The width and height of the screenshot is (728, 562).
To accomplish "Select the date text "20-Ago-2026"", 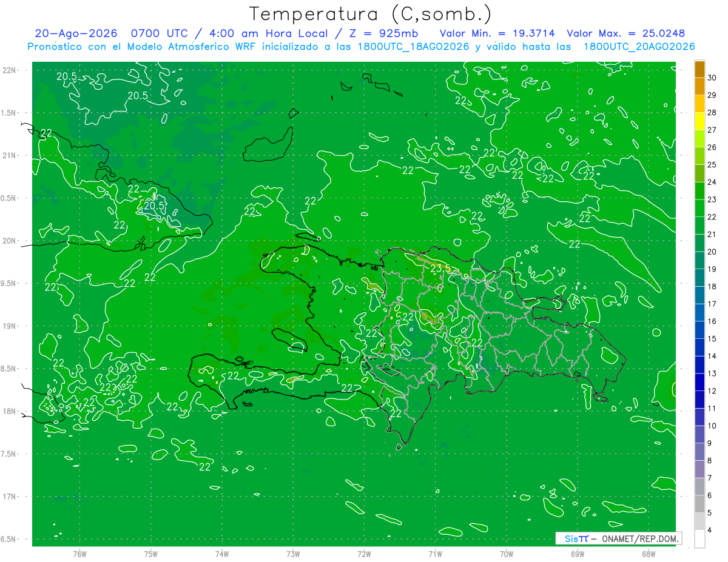I will click(75, 33).
